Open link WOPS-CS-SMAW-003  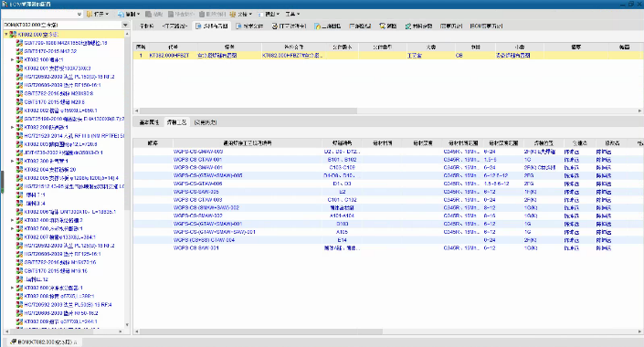click(198, 152)
